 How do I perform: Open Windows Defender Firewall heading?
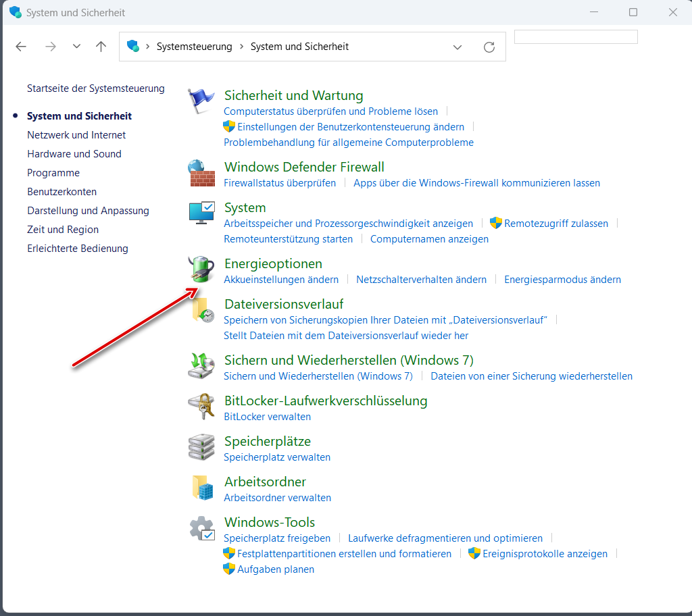[x=305, y=167]
